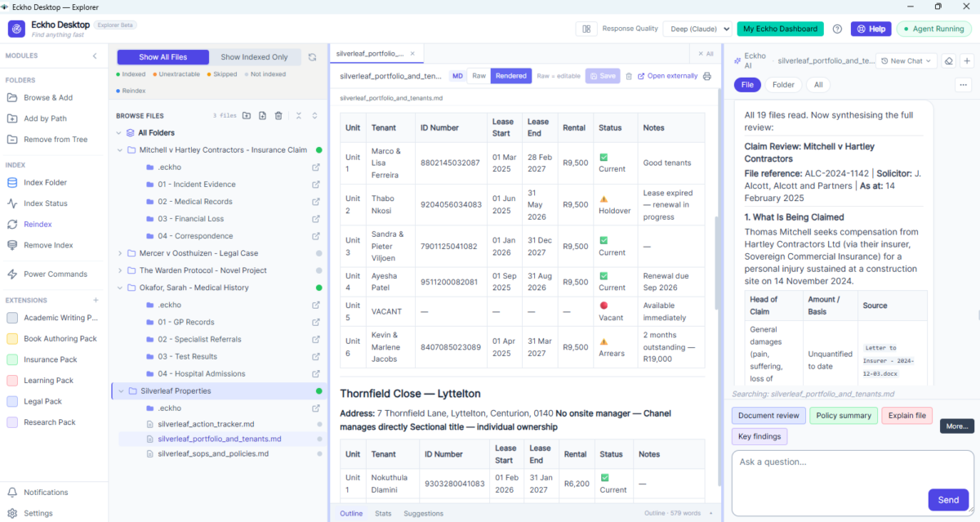
Task: Collapse Mitchell v Hartley Contractors folder
Action: tap(120, 150)
